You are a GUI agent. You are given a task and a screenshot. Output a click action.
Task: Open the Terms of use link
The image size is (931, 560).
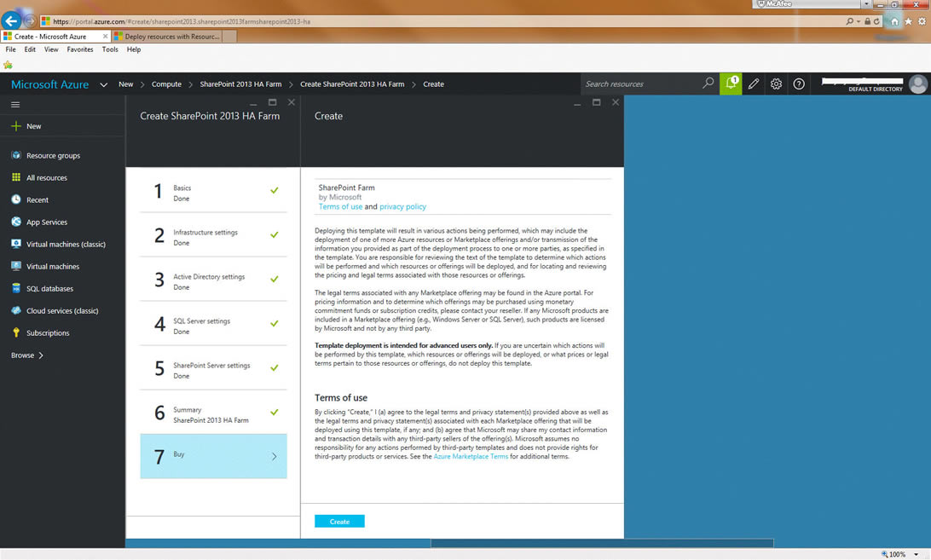pyautogui.click(x=340, y=206)
